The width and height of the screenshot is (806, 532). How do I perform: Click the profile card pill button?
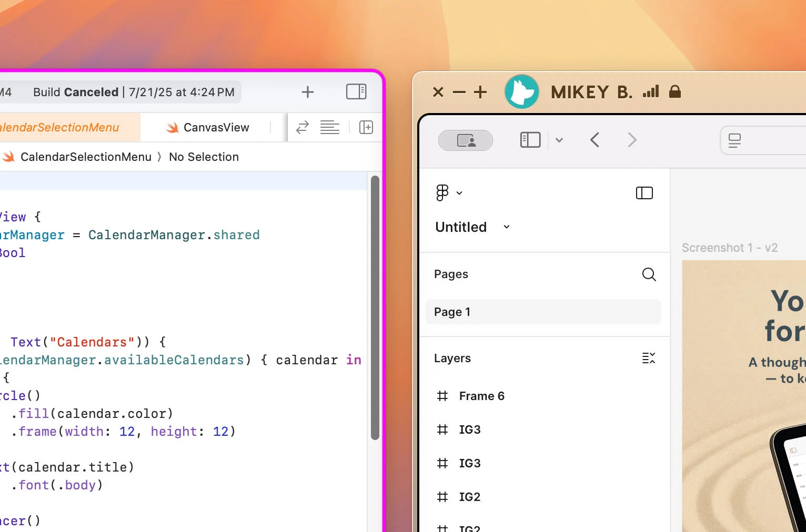pos(466,140)
